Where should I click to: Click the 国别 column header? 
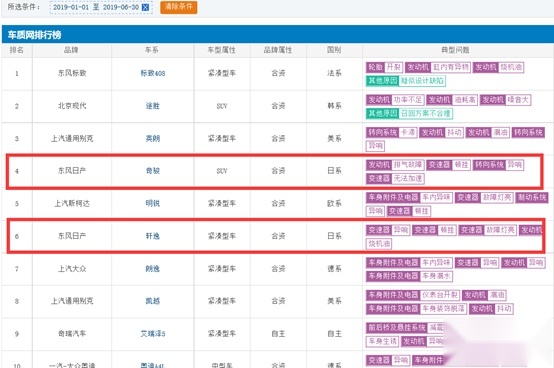334,50
